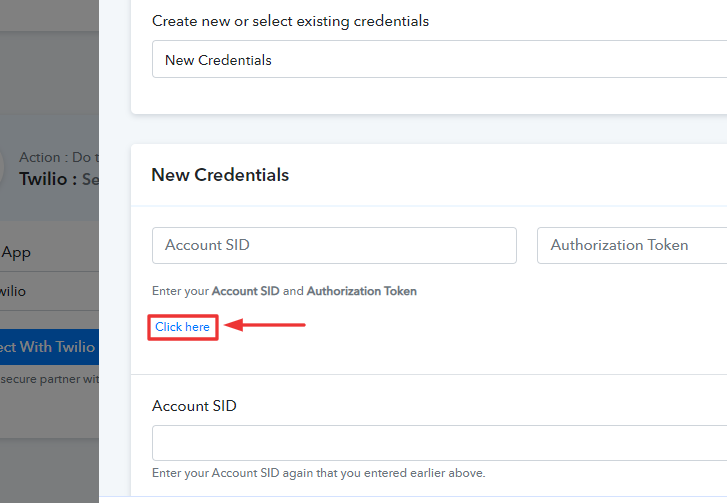The height and width of the screenshot is (503, 727).
Task: Open the New Credentials dropdown
Action: click(439, 59)
